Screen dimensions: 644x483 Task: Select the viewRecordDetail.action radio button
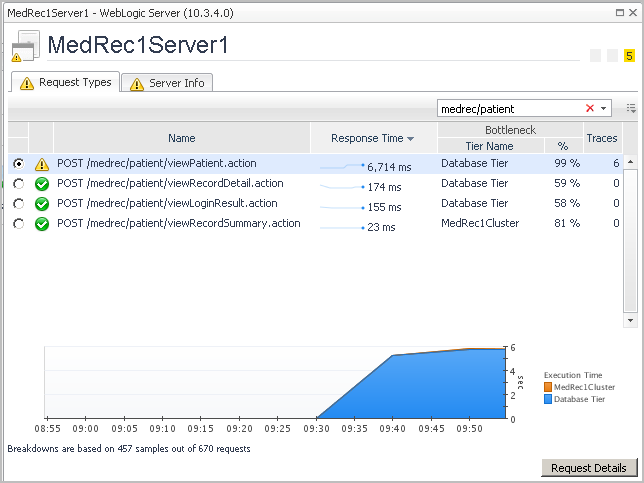(18, 184)
